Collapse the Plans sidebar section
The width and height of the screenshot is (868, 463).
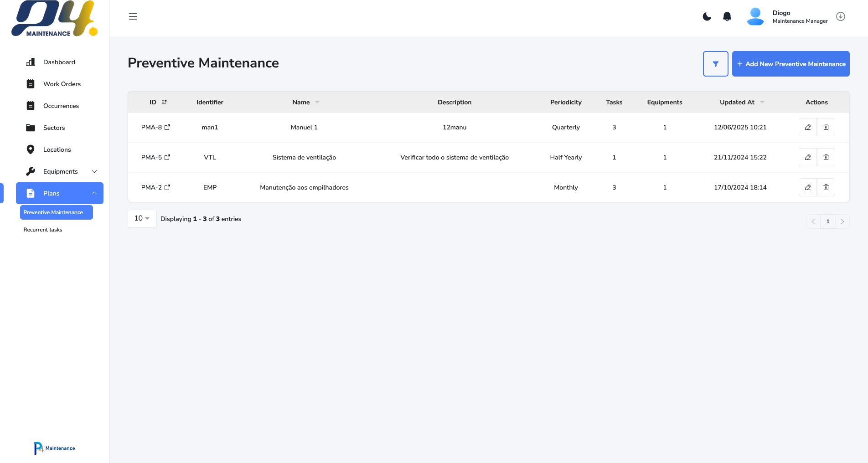click(94, 193)
